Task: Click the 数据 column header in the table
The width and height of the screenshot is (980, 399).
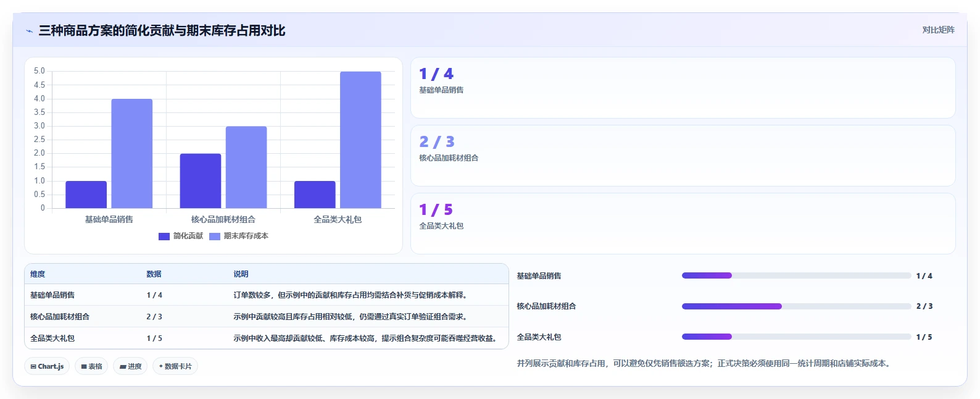Action: (154, 274)
